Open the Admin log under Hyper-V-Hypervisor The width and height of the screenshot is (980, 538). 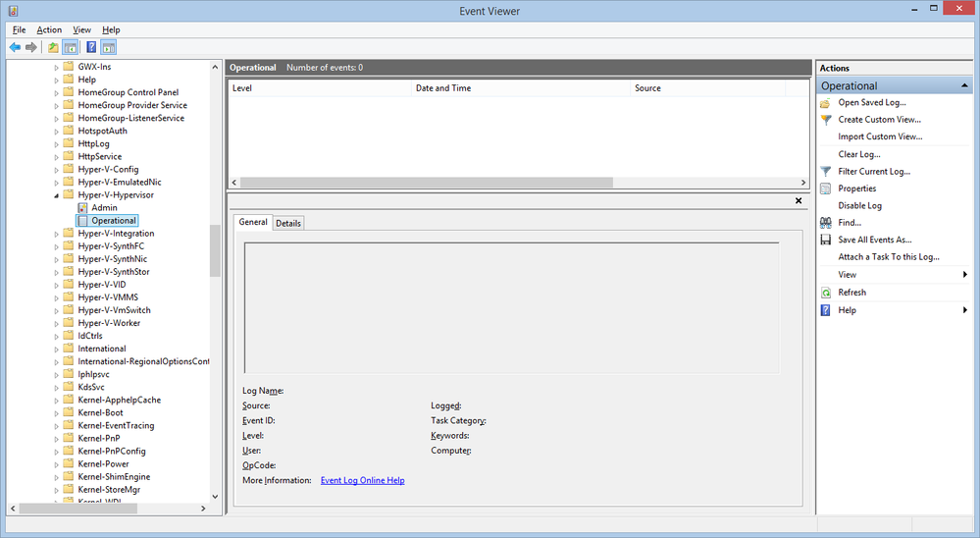[x=104, y=208]
